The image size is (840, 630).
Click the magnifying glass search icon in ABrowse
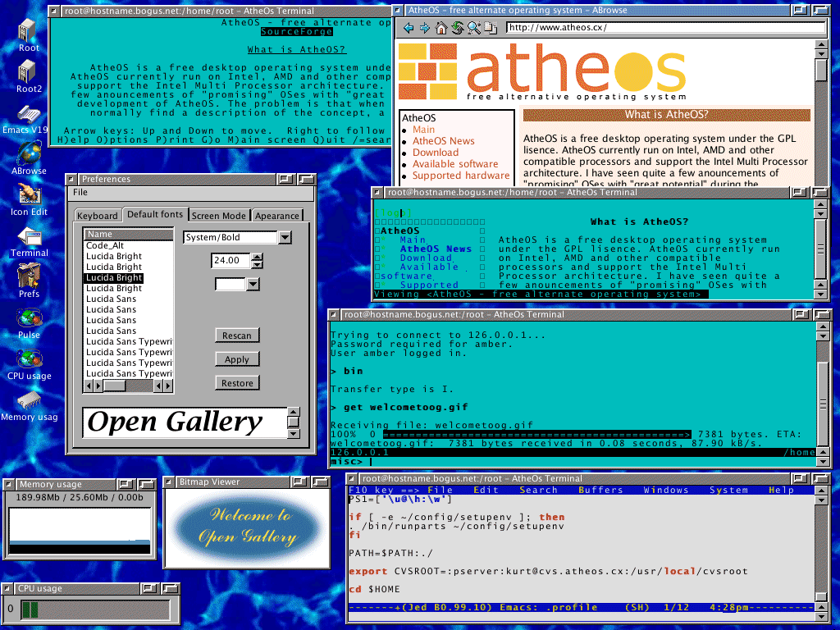point(473,28)
